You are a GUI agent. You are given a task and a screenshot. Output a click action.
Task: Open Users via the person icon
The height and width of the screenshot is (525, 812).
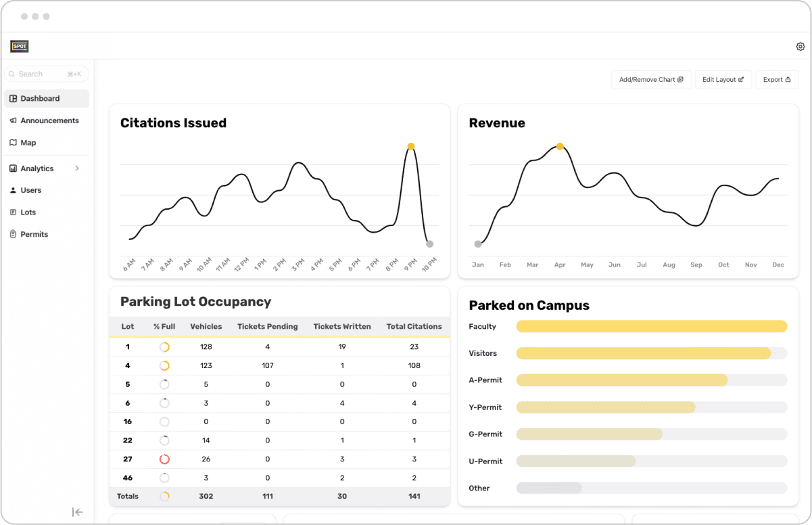[x=14, y=190]
